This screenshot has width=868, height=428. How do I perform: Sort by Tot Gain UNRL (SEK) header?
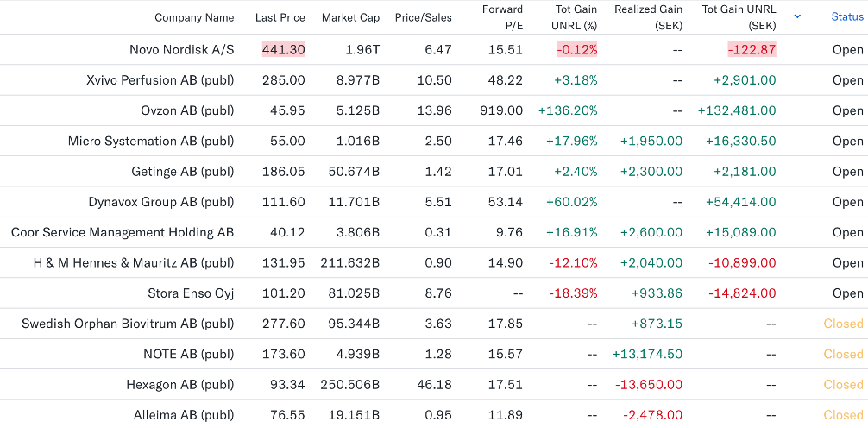(739, 17)
